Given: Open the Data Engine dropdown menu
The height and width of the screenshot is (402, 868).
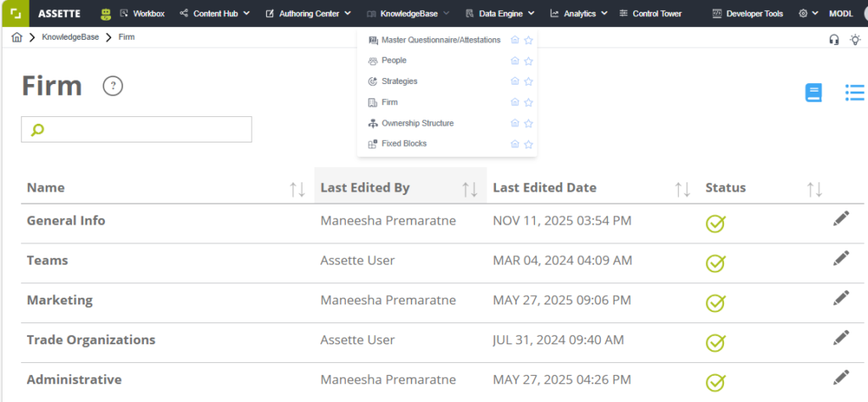Looking at the screenshot, I should point(500,14).
